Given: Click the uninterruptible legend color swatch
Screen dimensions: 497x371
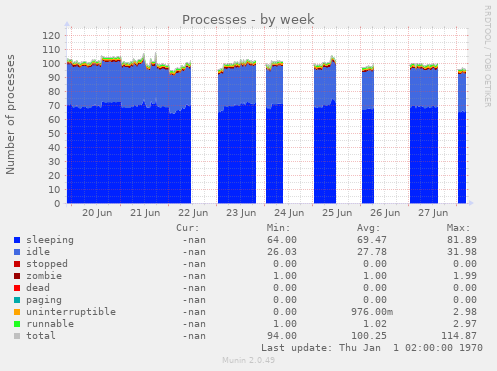Looking at the screenshot, I should pos(17,312).
